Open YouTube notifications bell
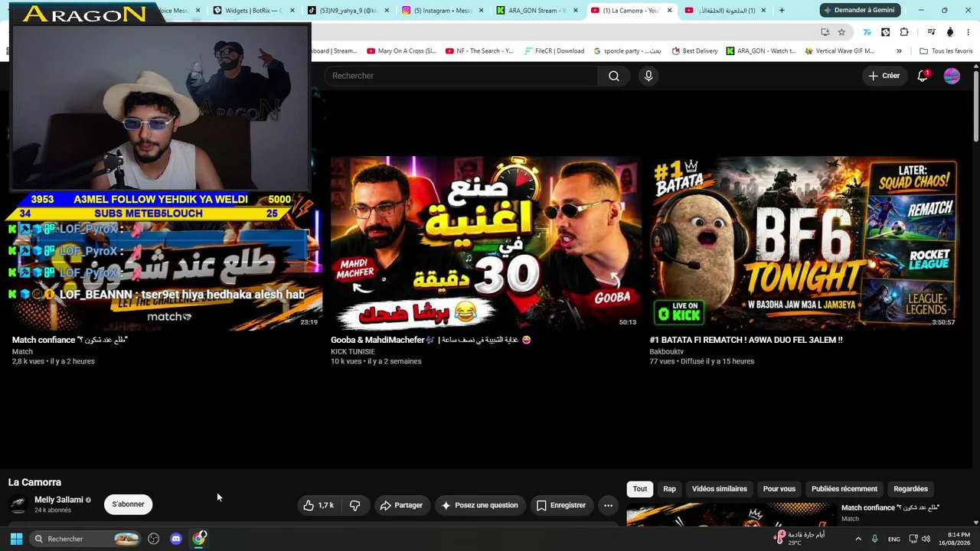Viewport: 980px width, 551px height. tap(923, 76)
